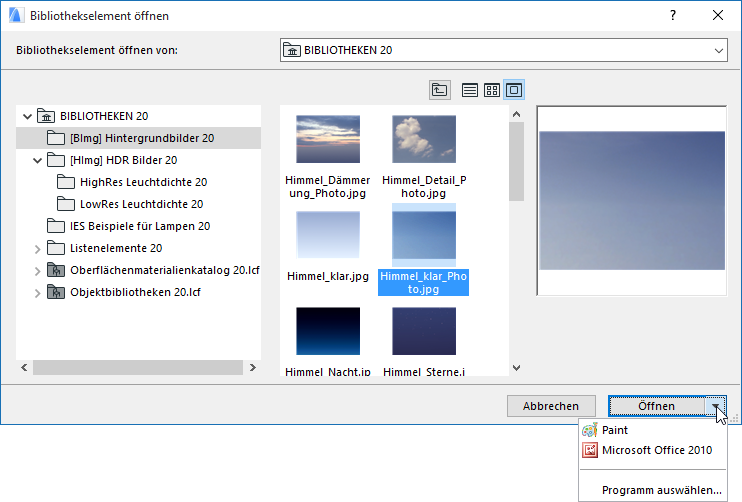Image resolution: width=742 pixels, height=502 pixels.
Task: Click the BIBLIOTHEKEN 20 tree root label
Action: point(104,116)
